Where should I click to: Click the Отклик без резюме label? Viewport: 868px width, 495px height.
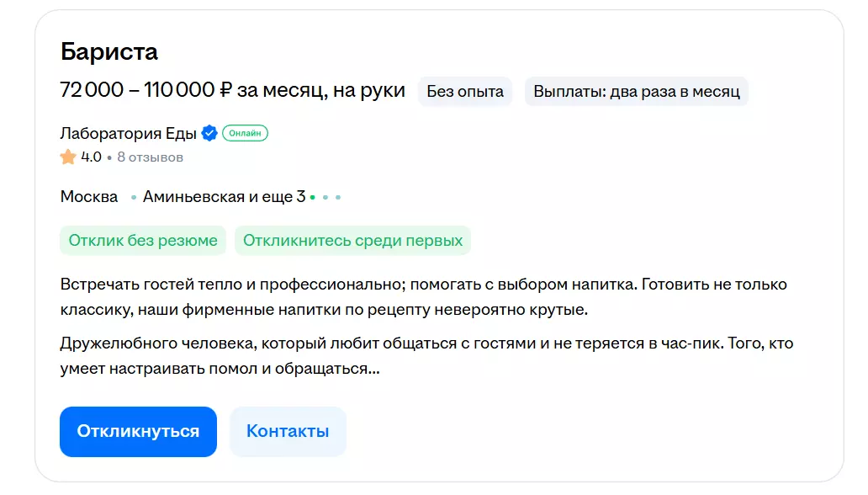(x=143, y=240)
